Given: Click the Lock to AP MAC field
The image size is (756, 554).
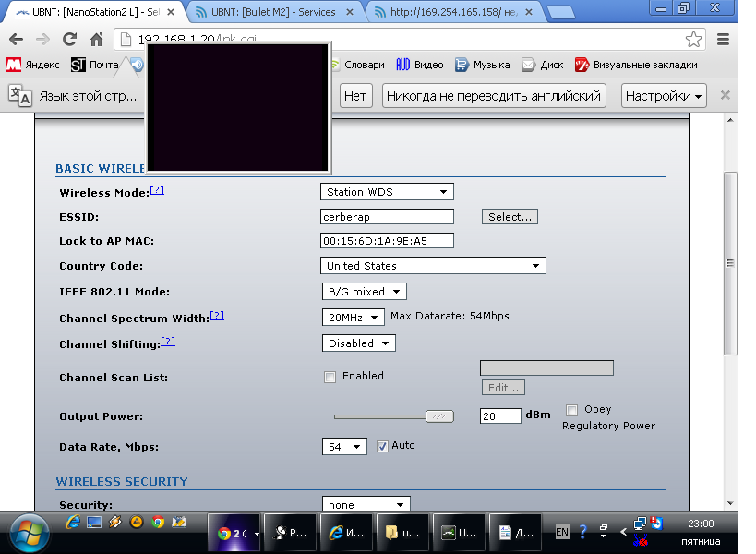Looking at the screenshot, I should (x=387, y=241).
